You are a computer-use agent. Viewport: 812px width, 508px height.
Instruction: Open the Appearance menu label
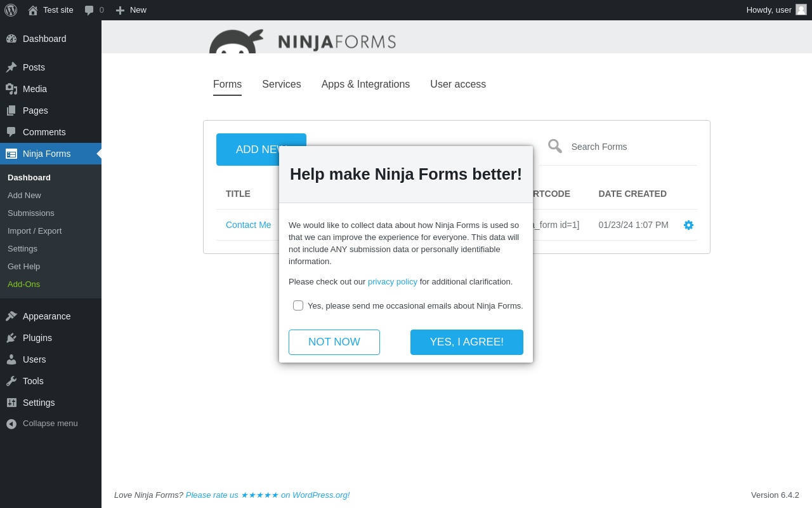(x=47, y=316)
